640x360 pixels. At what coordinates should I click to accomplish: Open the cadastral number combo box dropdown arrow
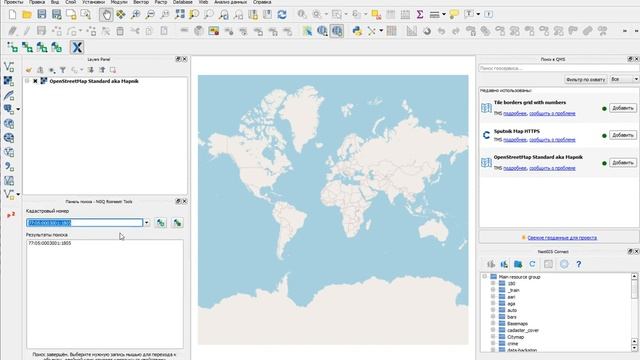pyautogui.click(x=147, y=223)
